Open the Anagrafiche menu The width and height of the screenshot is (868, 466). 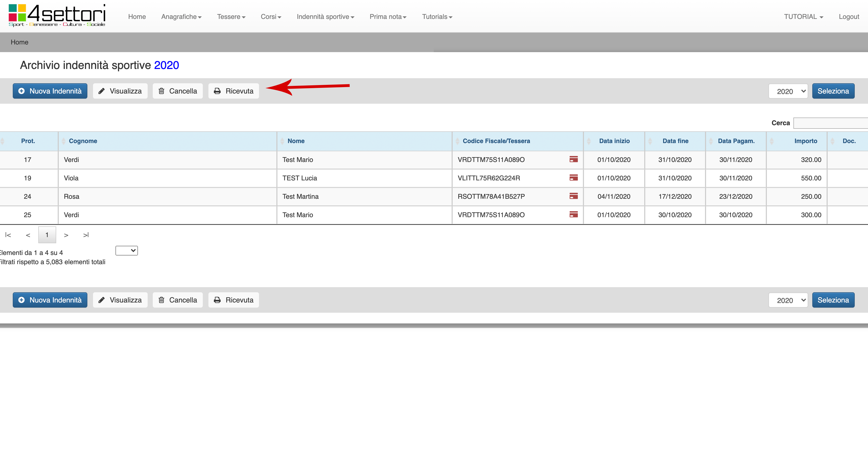pos(181,17)
